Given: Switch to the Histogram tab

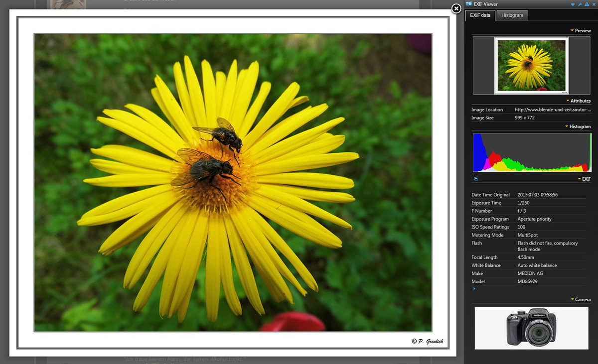Looking at the screenshot, I should pyautogui.click(x=512, y=15).
